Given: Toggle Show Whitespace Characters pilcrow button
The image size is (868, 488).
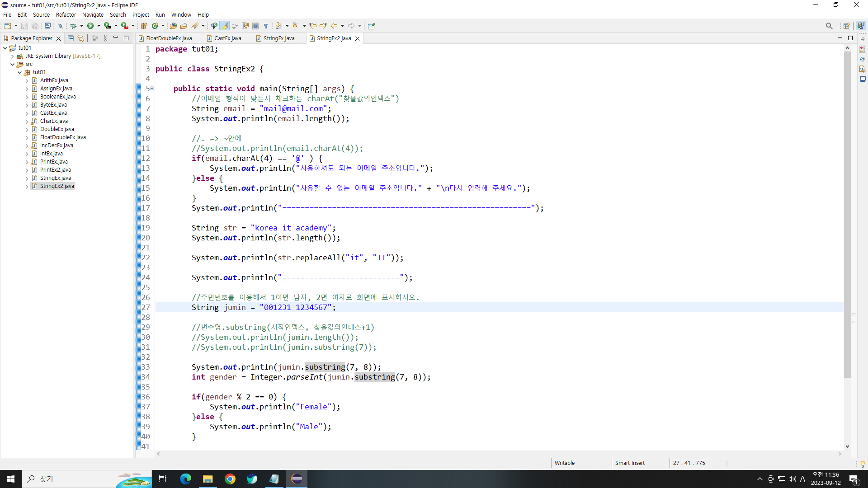Looking at the screenshot, I should click(266, 26).
